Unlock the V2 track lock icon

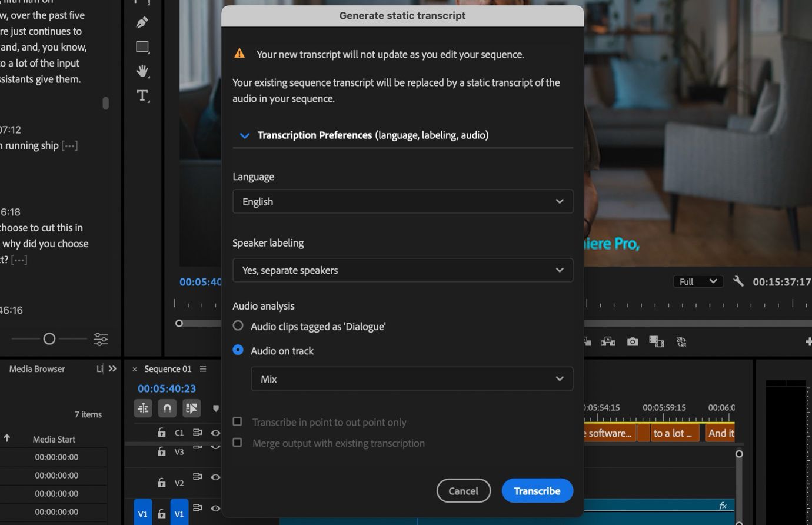(161, 483)
